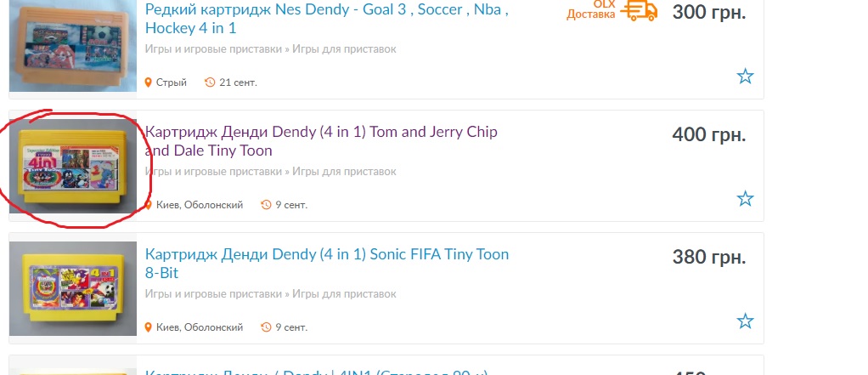Click clock icon of Sonic FIFA listing date
868x375 pixels.
[267, 327]
